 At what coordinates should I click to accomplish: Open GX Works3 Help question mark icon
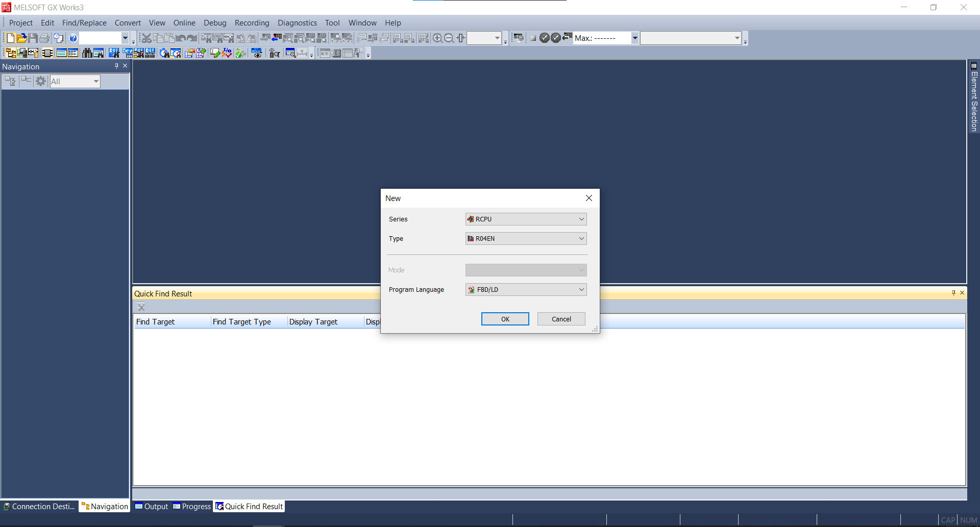[73, 38]
